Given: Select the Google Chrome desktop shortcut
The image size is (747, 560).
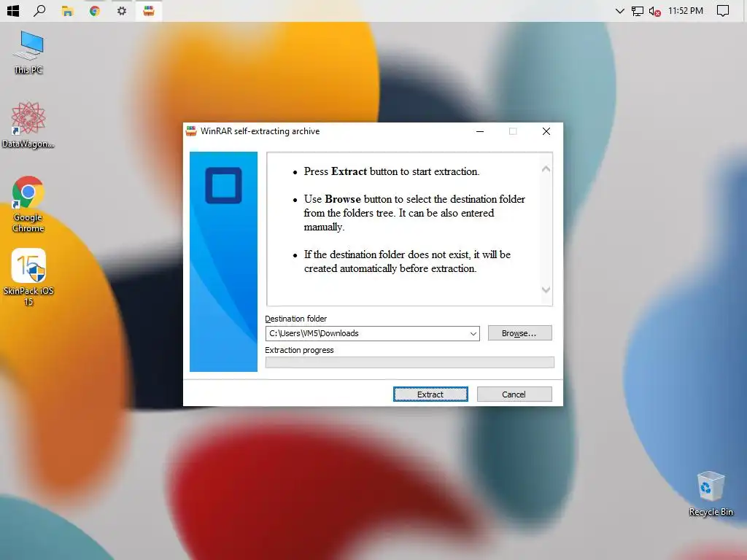Looking at the screenshot, I should [28, 204].
